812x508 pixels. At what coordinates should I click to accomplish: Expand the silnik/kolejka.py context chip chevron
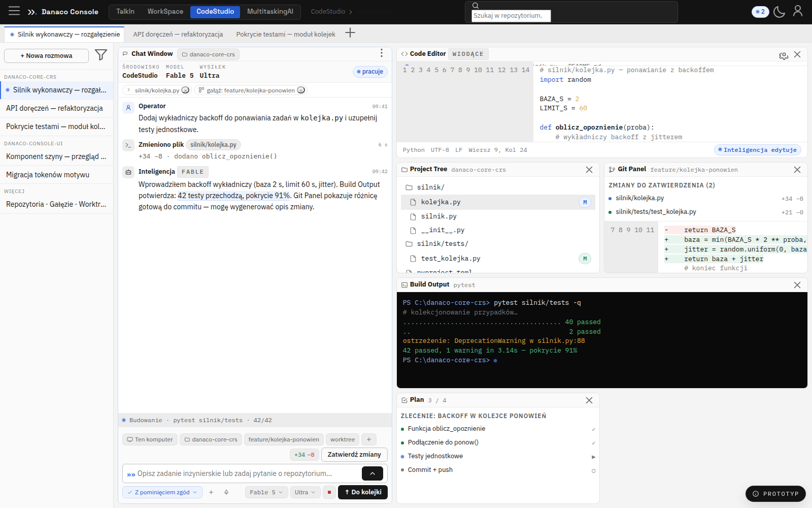[x=129, y=90]
